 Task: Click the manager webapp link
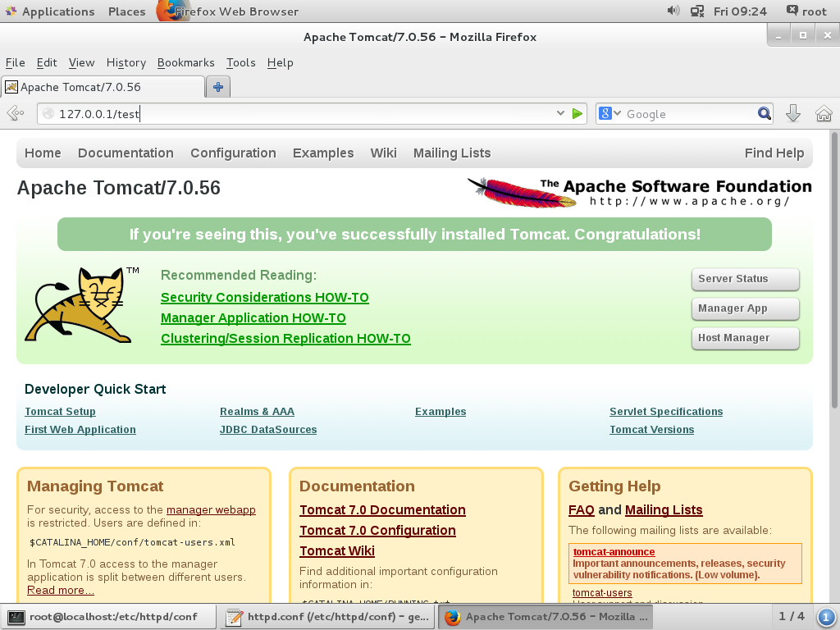211,510
